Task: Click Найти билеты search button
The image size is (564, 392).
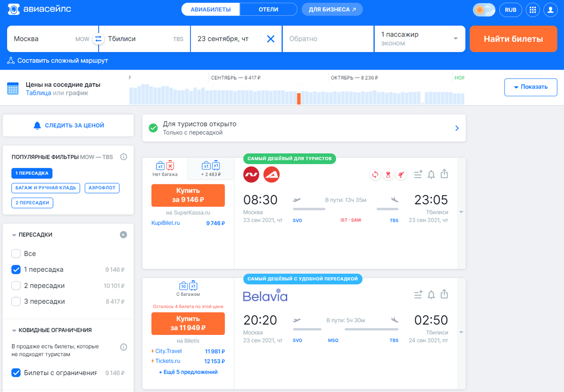Action: [x=513, y=39]
